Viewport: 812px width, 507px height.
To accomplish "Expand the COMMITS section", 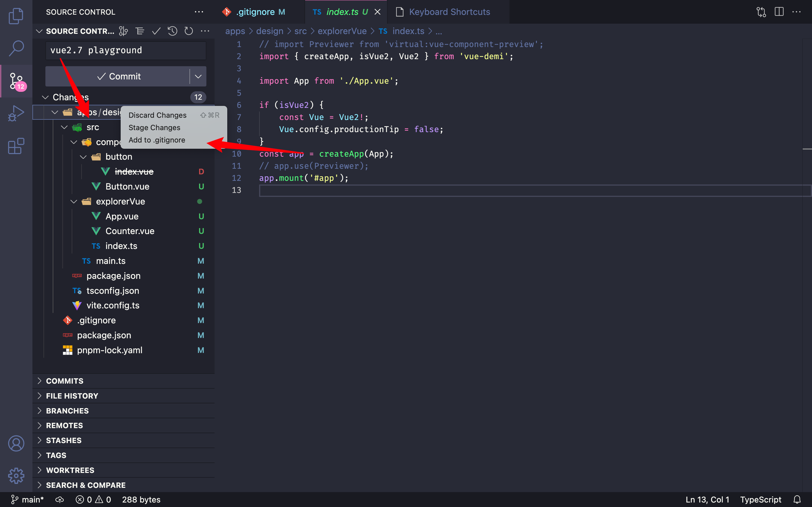I will pyautogui.click(x=65, y=381).
